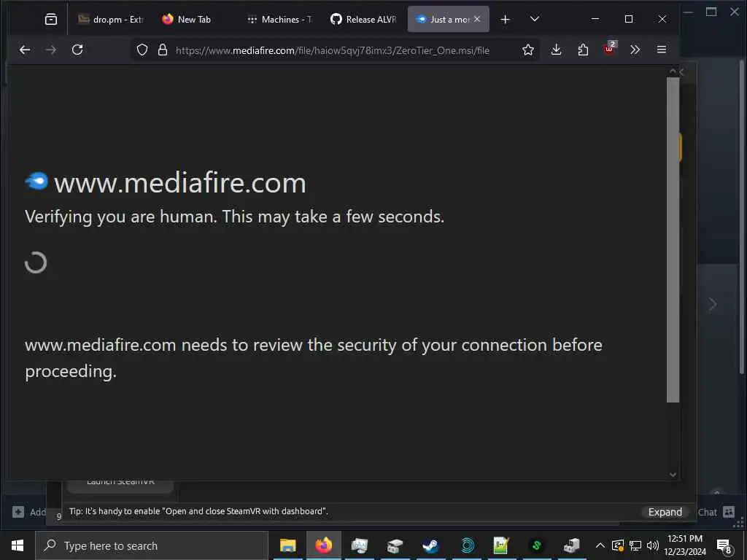The height and width of the screenshot is (560, 747).
Task: Open volume control in system tray
Action: 652,545
